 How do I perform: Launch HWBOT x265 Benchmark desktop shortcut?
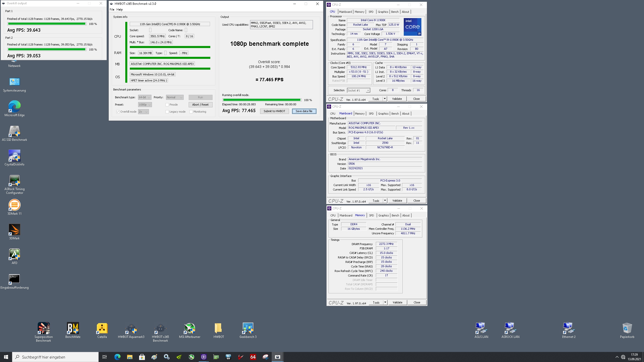[x=160, y=332]
